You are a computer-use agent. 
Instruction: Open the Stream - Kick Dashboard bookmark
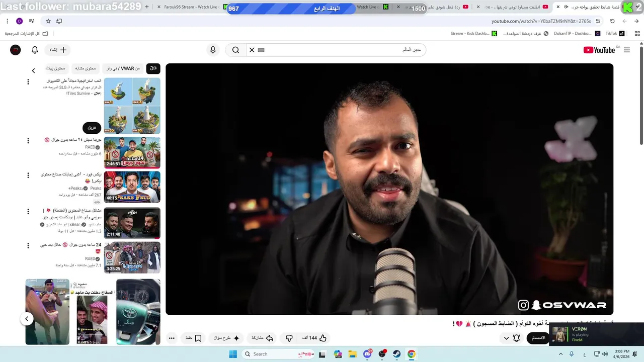pyautogui.click(x=473, y=34)
